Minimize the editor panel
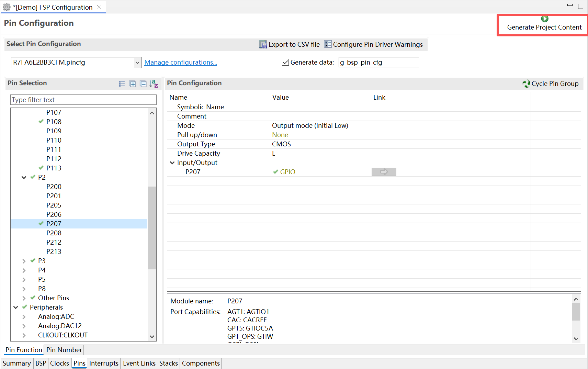Viewport: 588px width, 369px height. coord(570,5)
